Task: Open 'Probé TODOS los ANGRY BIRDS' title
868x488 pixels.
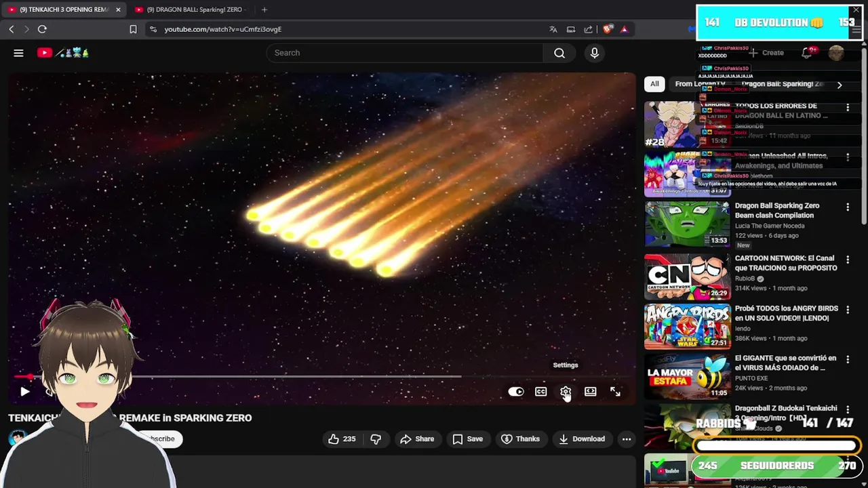Action: [787, 313]
